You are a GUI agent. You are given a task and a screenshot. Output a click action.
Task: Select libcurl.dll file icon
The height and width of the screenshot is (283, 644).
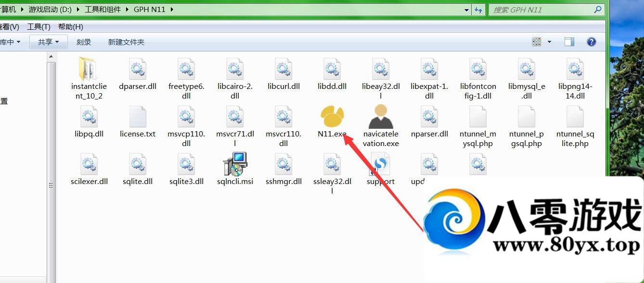[x=283, y=69]
